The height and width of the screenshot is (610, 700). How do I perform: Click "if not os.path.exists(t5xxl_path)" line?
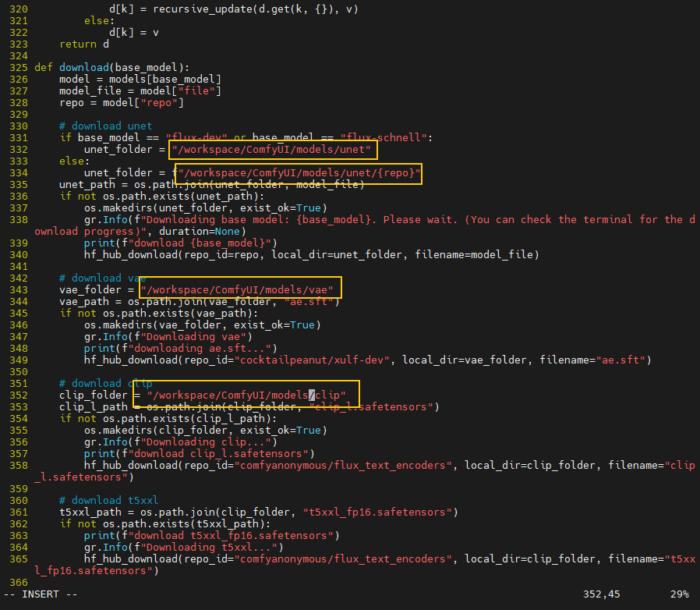(165, 523)
